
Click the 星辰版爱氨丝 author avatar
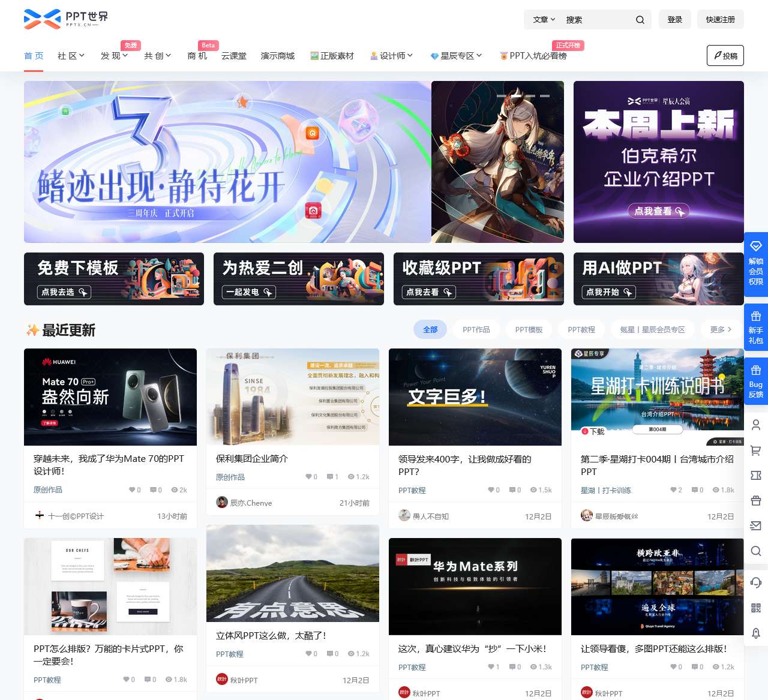click(x=587, y=516)
